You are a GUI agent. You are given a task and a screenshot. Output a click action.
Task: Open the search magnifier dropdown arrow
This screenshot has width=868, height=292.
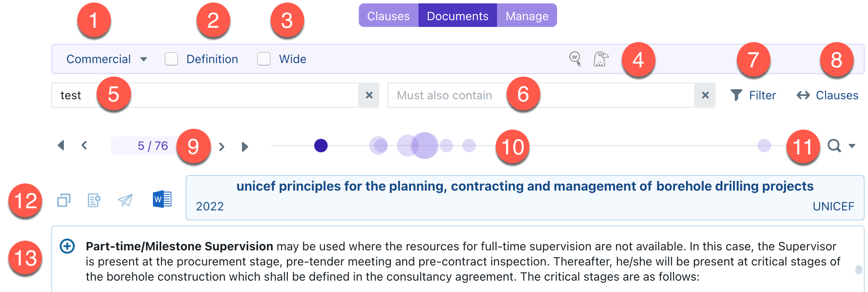[x=852, y=146]
